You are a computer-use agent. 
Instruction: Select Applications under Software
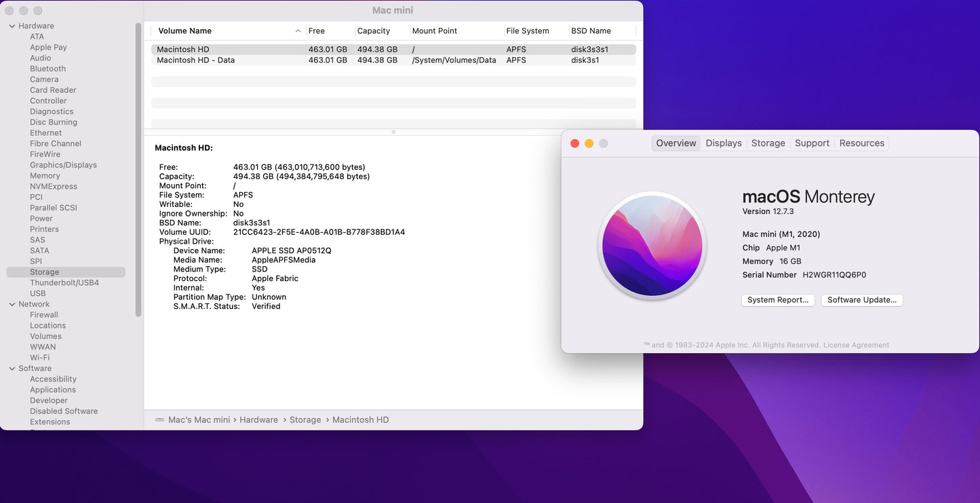coord(53,390)
